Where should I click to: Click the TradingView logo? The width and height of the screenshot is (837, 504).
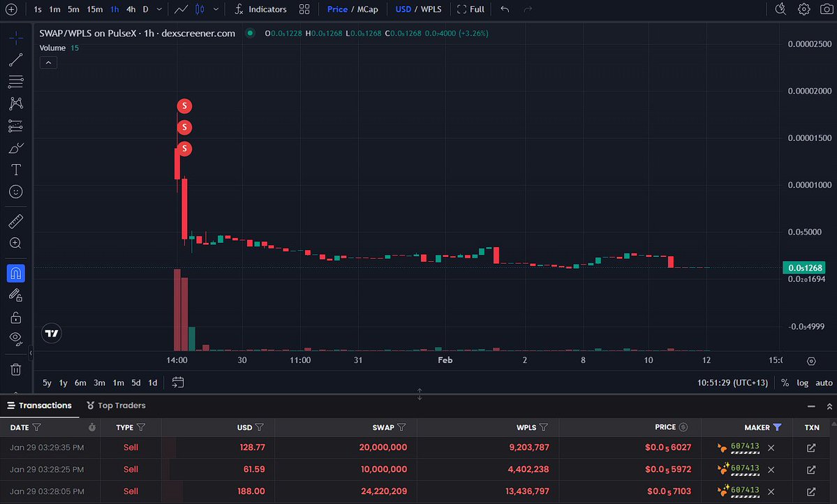point(52,333)
